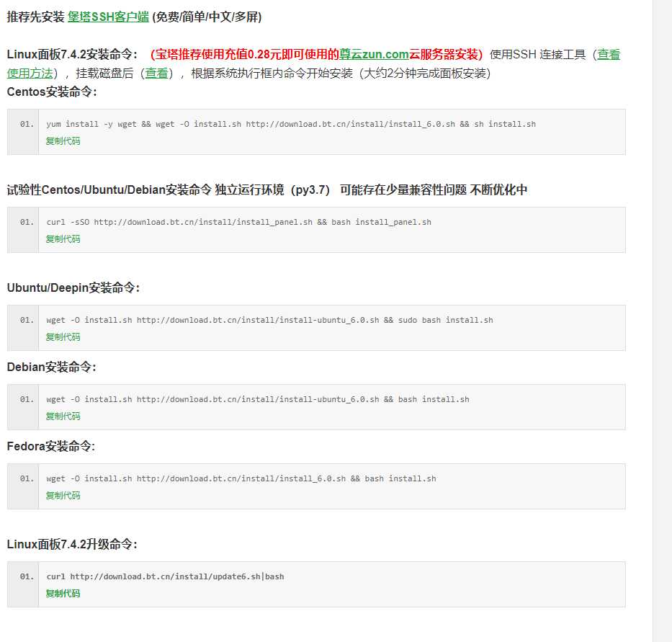The height and width of the screenshot is (642, 672).
Task: Click the Linux面板7.4.2安装命令 heading
Action: (72, 55)
